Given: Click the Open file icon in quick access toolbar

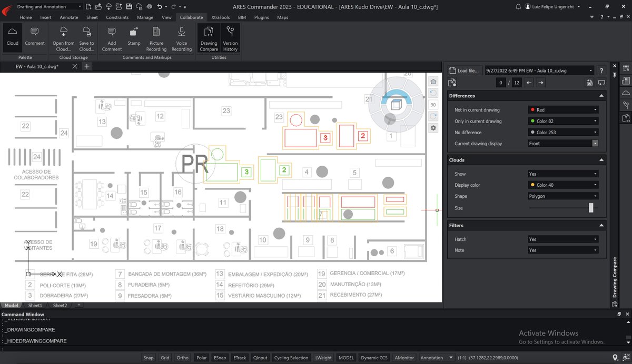Looking at the screenshot, I should 98,7.
